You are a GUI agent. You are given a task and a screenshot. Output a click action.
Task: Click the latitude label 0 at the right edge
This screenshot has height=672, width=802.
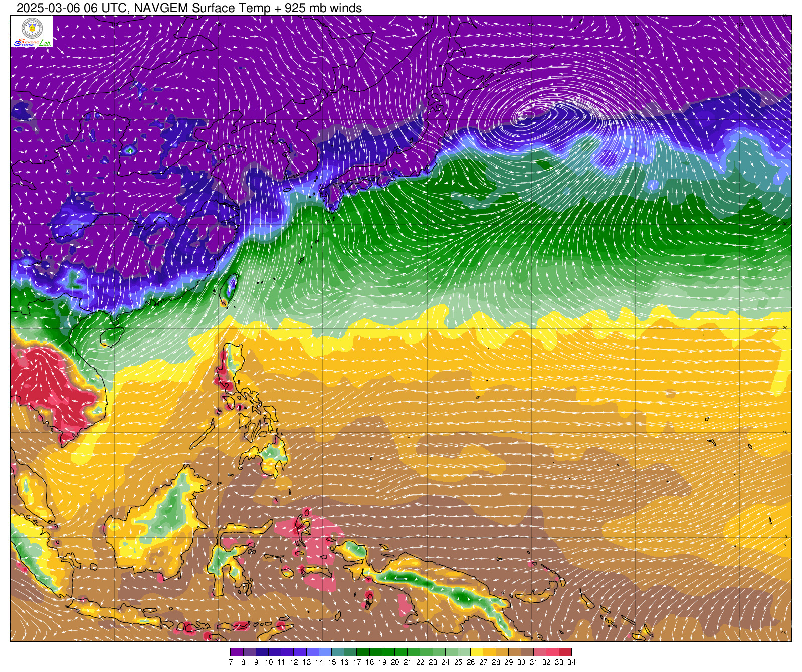tap(785, 537)
